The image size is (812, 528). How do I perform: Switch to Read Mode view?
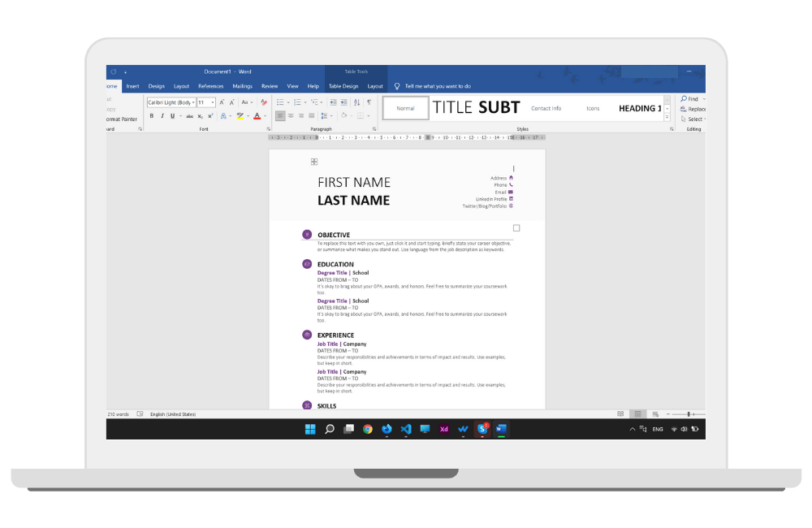pyautogui.click(x=620, y=414)
